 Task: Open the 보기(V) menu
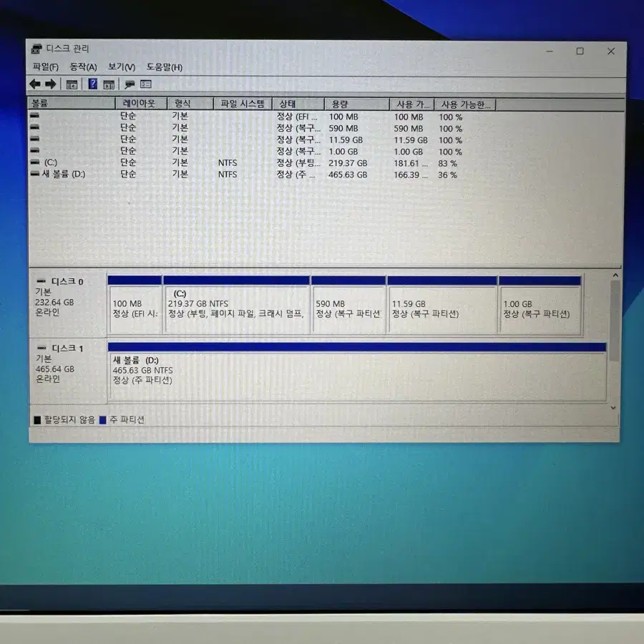pyautogui.click(x=122, y=67)
